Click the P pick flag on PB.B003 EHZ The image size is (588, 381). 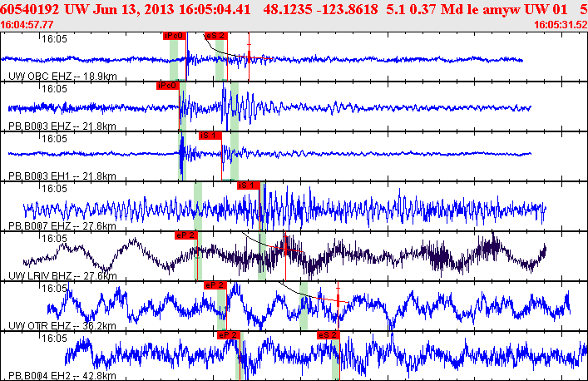168,86
